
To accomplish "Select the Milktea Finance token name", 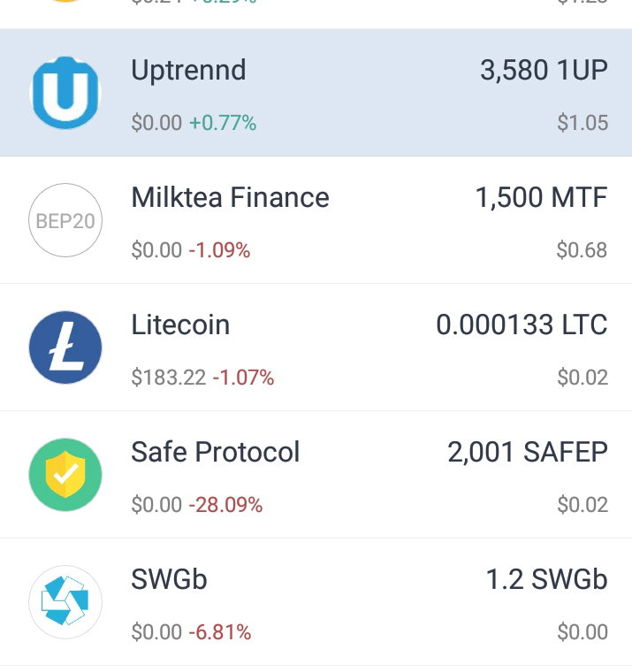I will coord(230,197).
